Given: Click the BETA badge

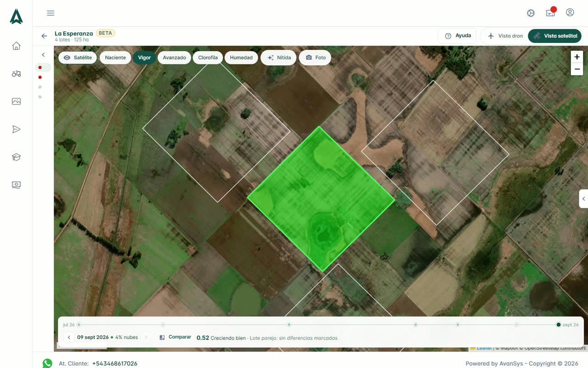Looking at the screenshot, I should [x=105, y=33].
